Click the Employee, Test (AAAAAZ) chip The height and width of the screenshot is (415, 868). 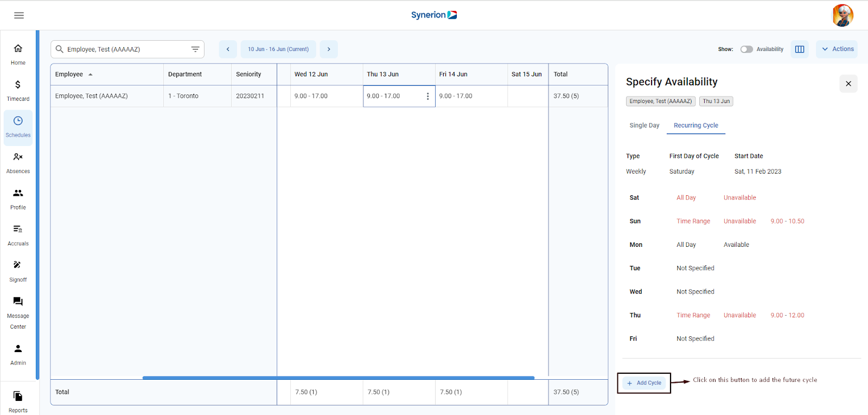(661, 101)
